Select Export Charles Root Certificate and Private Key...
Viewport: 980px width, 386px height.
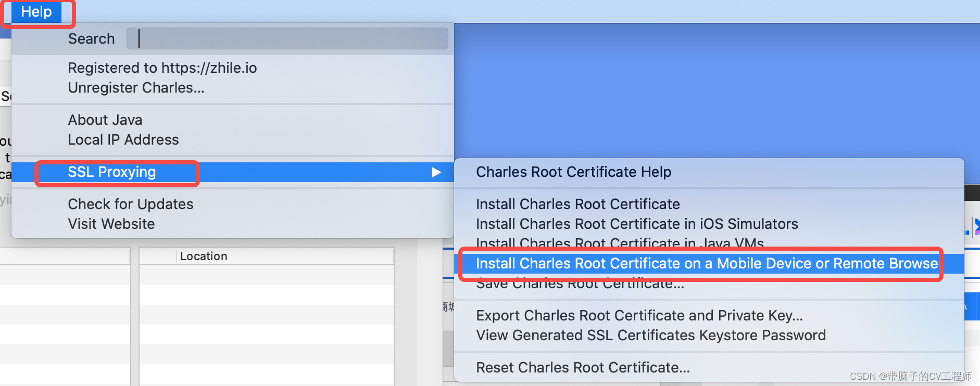639,315
